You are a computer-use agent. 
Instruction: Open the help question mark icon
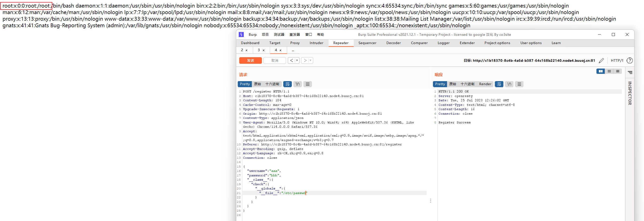630,60
